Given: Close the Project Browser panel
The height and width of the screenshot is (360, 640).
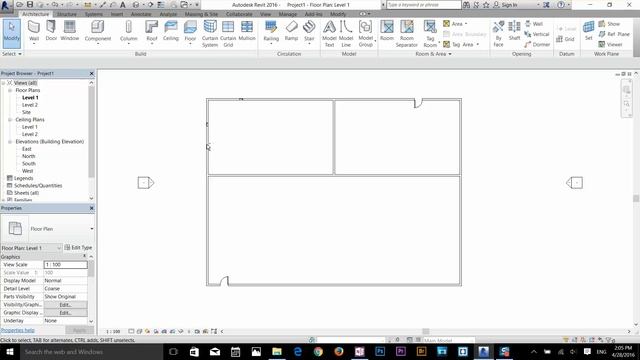Looking at the screenshot, I should [91, 73].
